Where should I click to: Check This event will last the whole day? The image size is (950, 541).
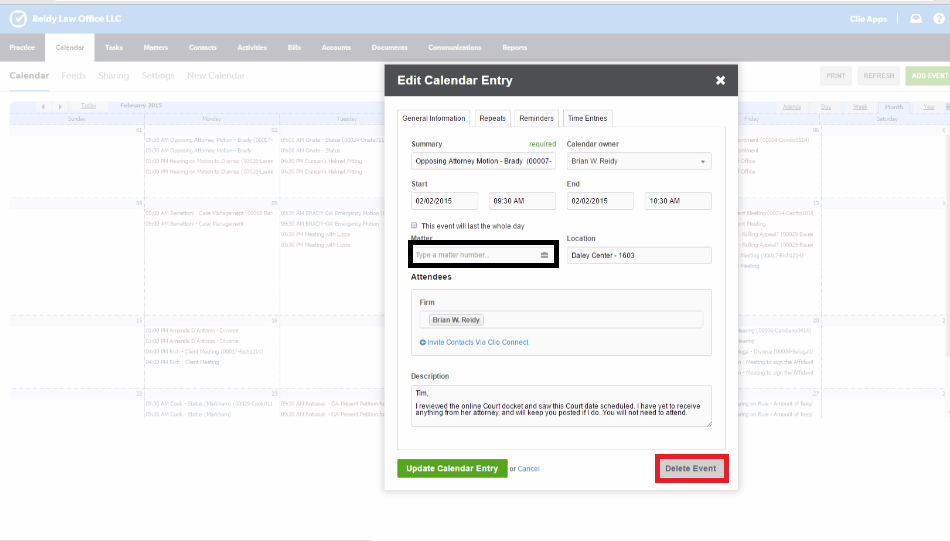click(414, 225)
